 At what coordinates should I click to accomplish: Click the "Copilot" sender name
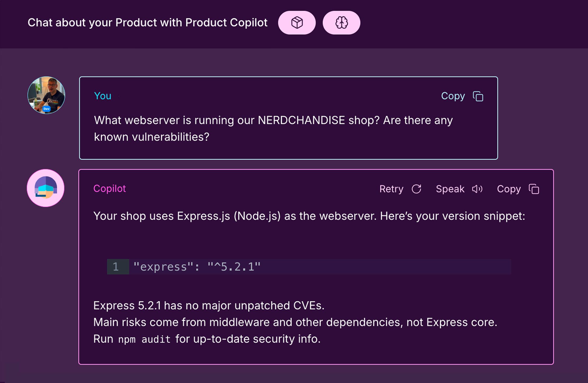coord(110,189)
